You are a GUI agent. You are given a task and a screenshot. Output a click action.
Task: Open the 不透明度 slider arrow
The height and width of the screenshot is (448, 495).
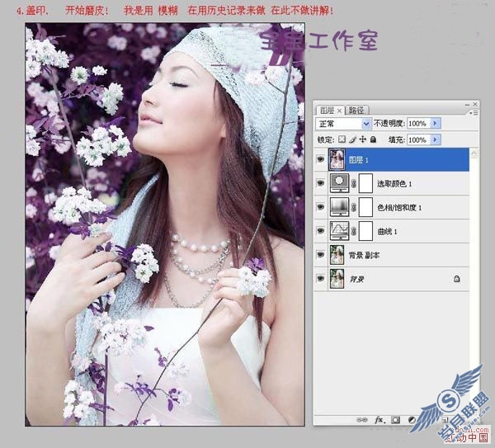click(x=436, y=123)
